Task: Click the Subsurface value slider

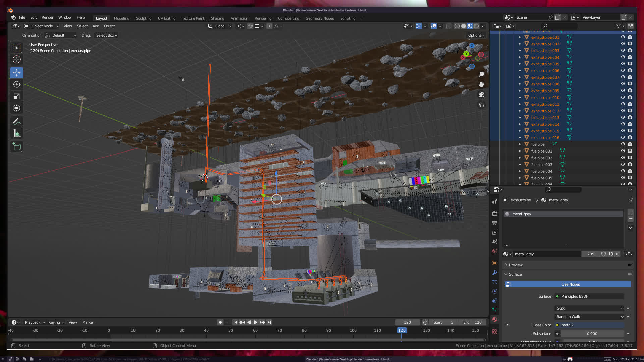Action: pyautogui.click(x=592, y=334)
